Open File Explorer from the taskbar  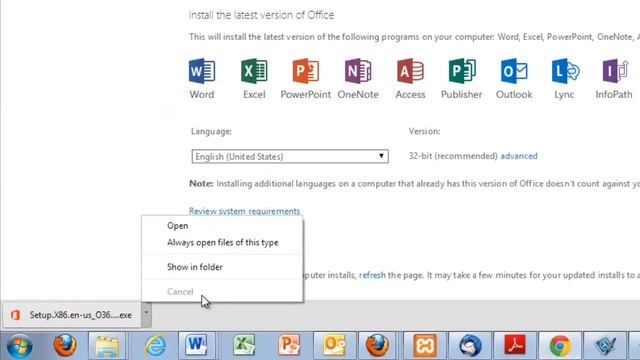coord(107,346)
